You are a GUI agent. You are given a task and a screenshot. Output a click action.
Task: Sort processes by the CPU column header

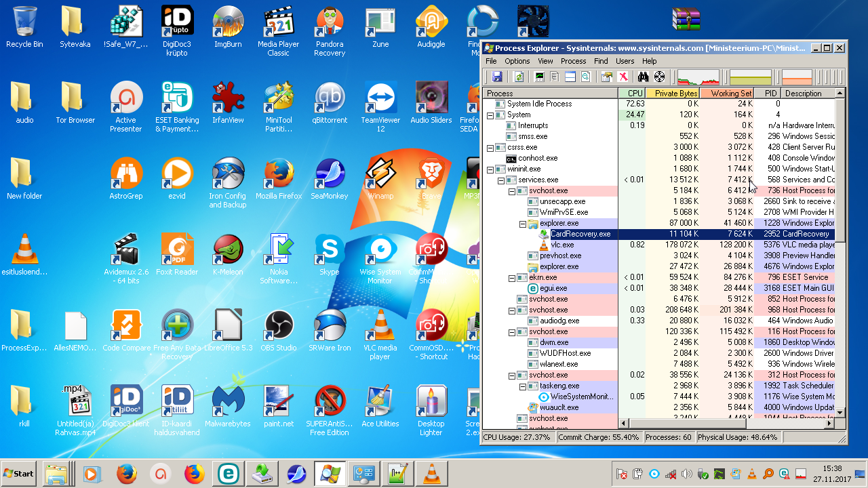tap(633, 94)
